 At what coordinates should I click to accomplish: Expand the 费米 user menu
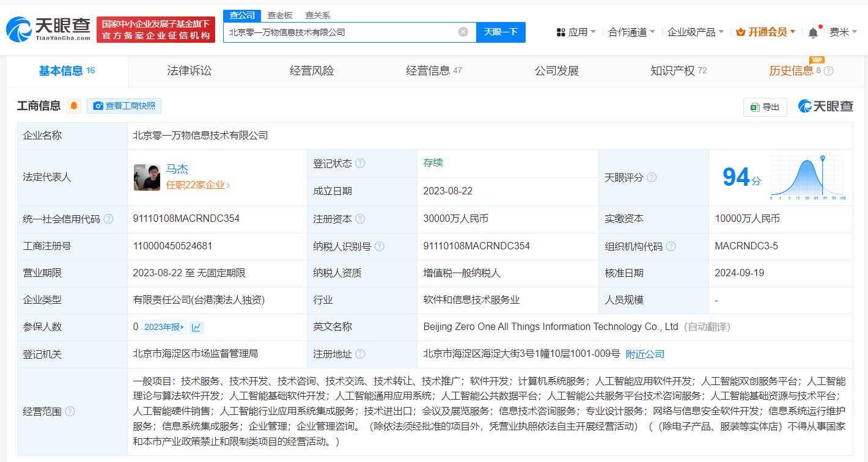click(x=843, y=32)
